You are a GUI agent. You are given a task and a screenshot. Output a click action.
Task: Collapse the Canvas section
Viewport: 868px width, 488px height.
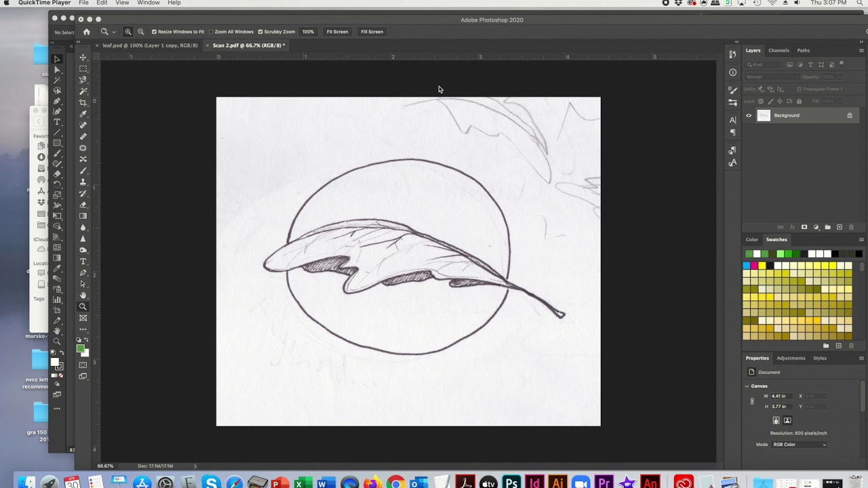click(x=747, y=386)
